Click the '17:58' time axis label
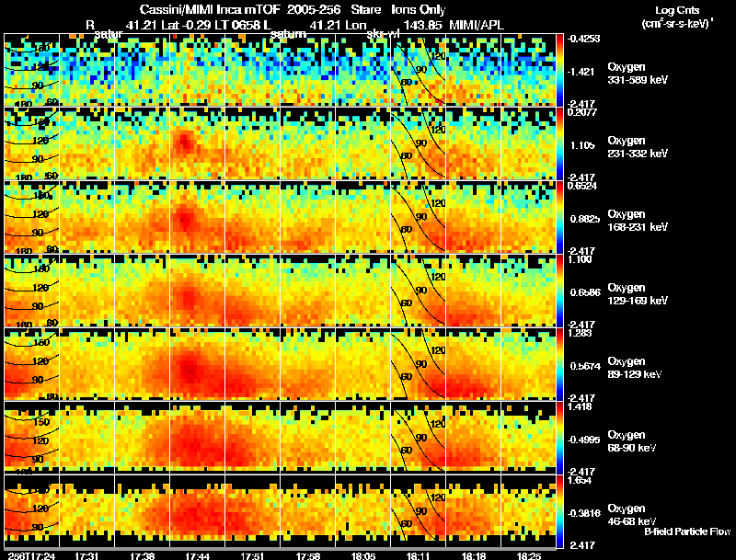736x560 pixels. click(308, 555)
